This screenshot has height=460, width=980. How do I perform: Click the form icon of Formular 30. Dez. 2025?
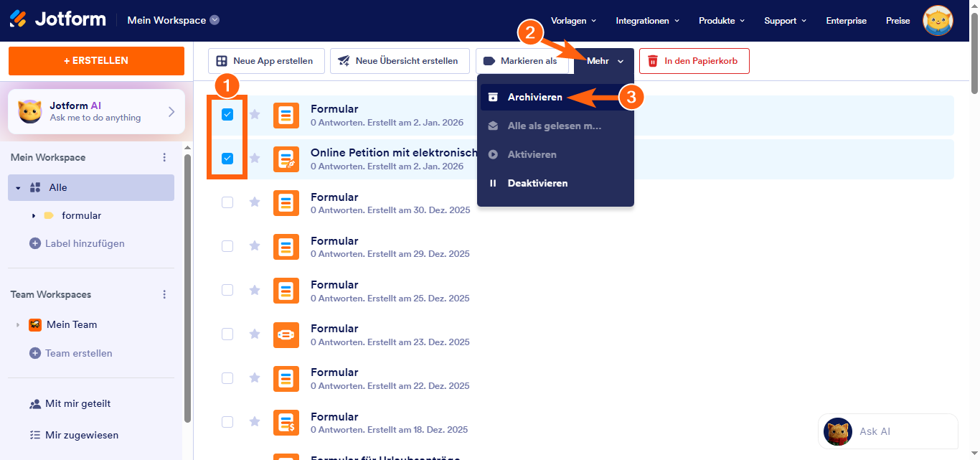[x=286, y=203]
